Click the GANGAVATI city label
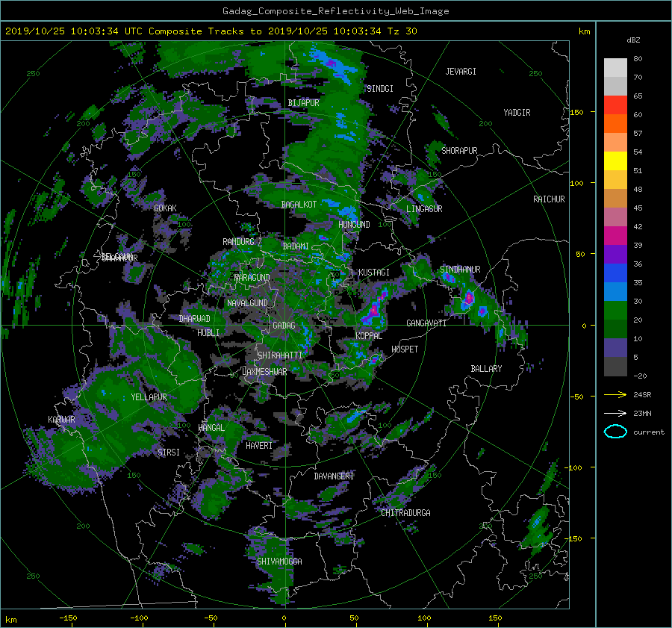 coord(426,323)
